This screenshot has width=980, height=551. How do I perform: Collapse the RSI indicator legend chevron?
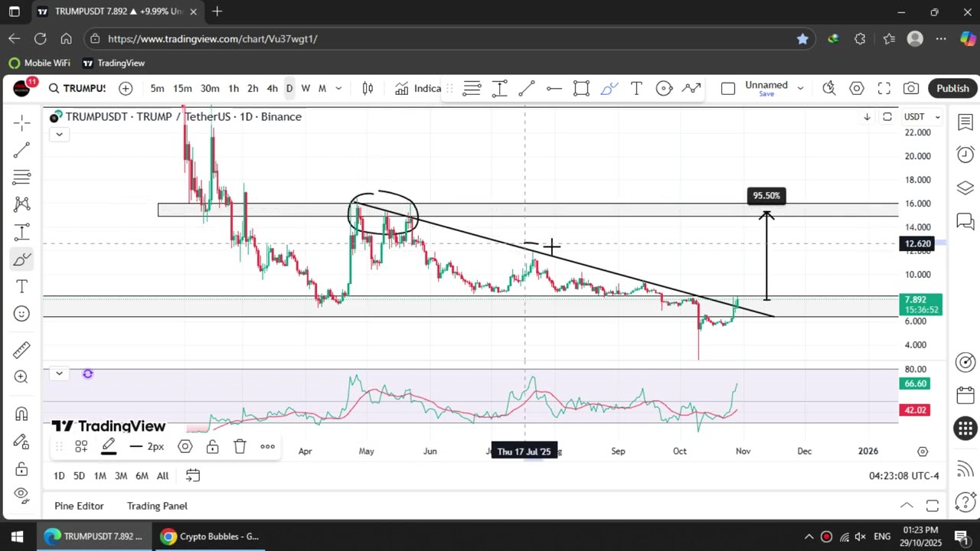point(59,373)
